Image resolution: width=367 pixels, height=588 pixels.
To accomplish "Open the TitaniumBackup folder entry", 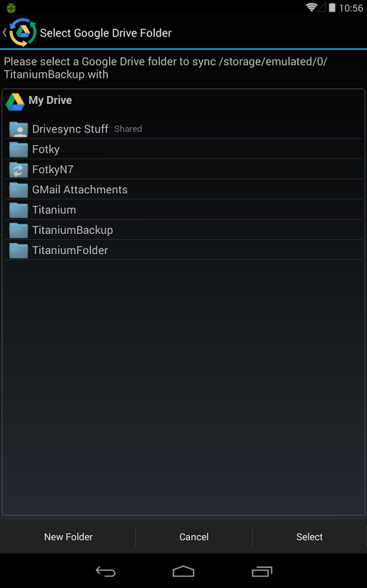I will [183, 230].
